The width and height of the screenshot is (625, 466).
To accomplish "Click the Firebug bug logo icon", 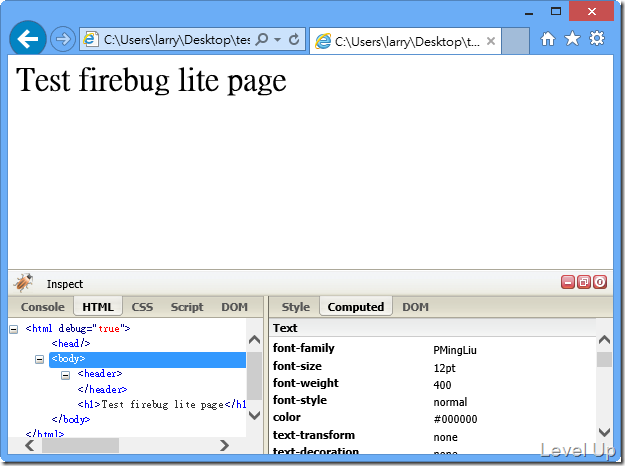I will coord(23,283).
